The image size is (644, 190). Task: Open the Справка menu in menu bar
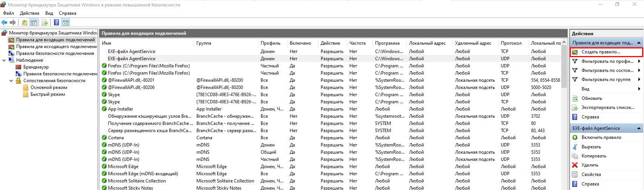pos(67,13)
